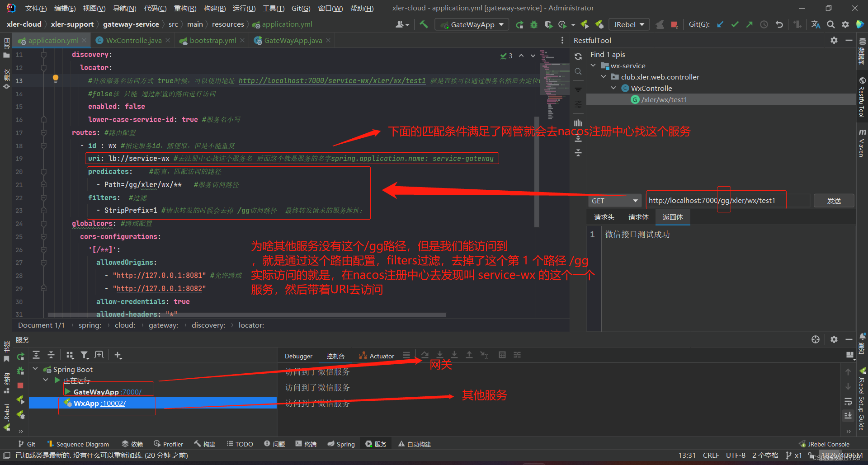Open IDE settings gear in the top toolbar
Image resolution: width=868 pixels, height=465 pixels.
845,24
